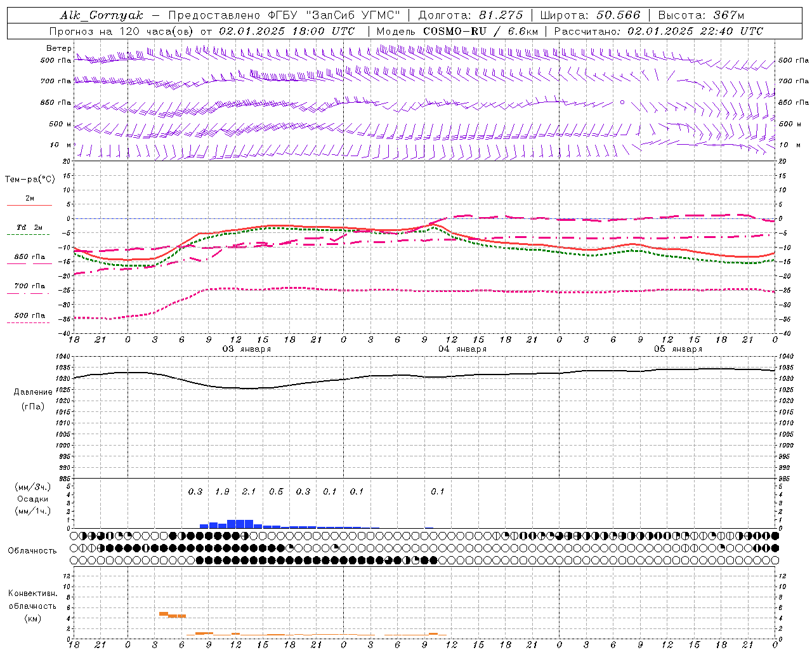Click the 3-hour precipitation value 0.5
Viewport: 812px width, 650px height.
pyautogui.click(x=276, y=491)
